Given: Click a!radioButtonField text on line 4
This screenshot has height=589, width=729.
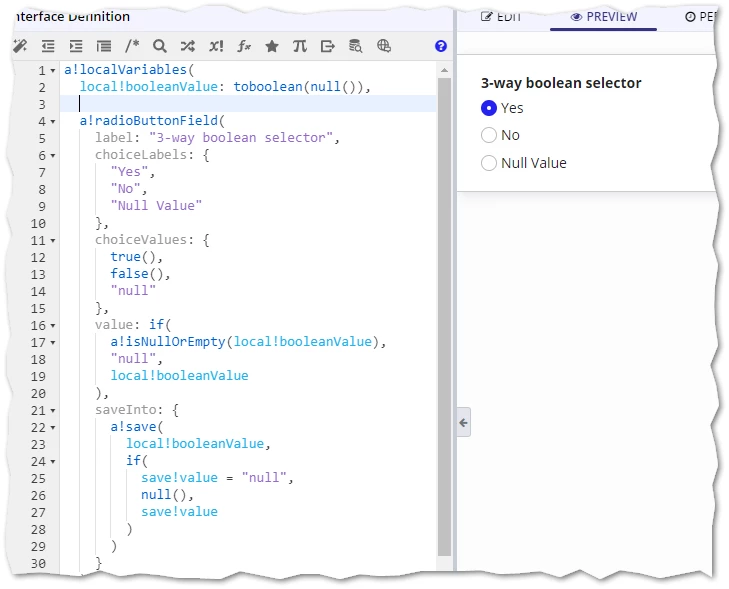Looking at the screenshot, I should point(149,121).
